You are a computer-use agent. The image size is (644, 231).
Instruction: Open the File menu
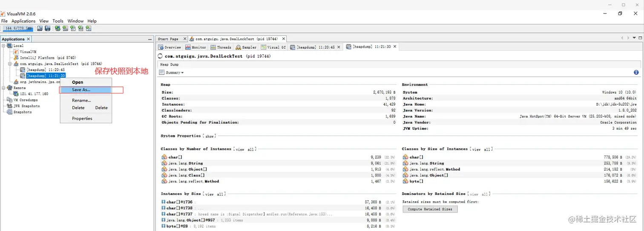point(5,21)
